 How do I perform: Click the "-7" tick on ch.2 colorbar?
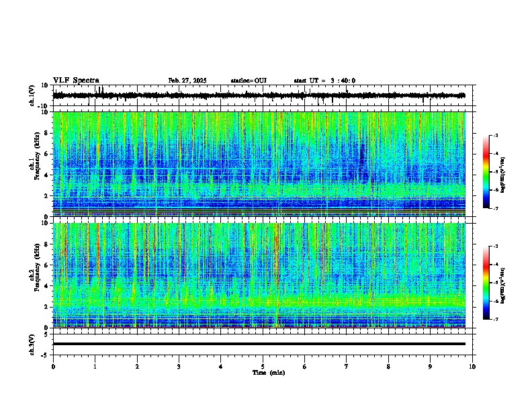click(495, 320)
